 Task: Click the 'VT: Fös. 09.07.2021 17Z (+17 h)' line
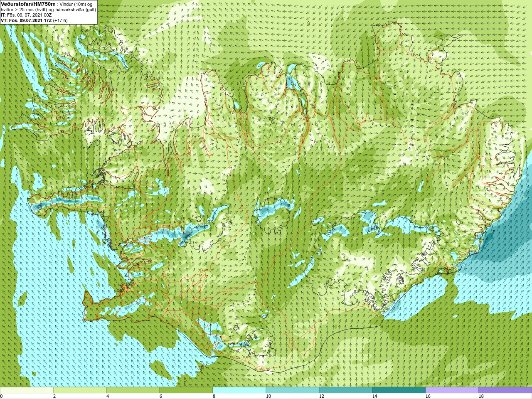(x=34, y=20)
